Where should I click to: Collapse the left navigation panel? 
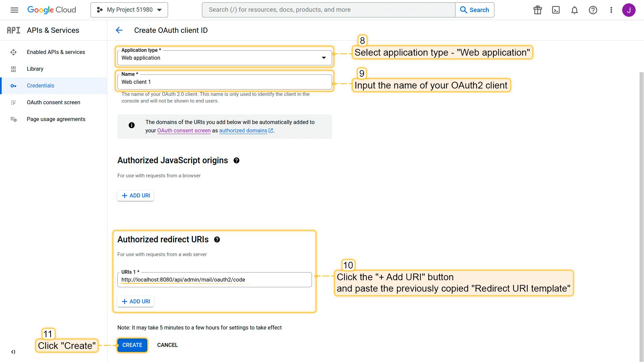tap(13, 352)
